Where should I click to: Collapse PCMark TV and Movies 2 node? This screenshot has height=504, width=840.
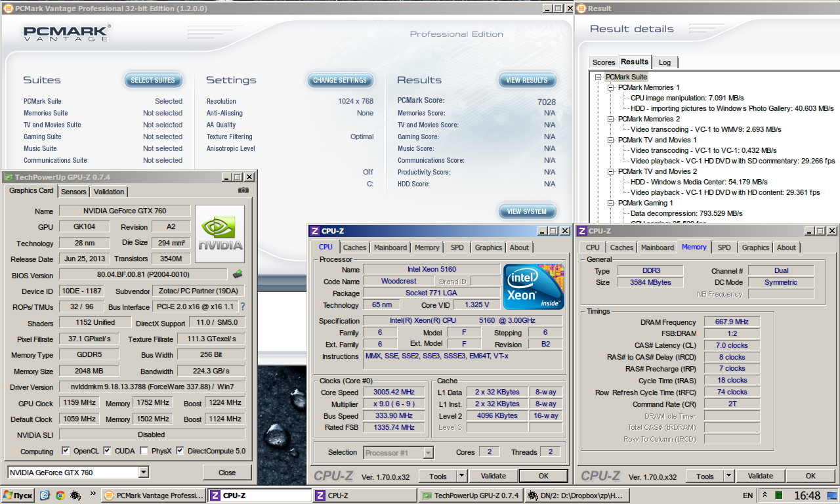[x=610, y=171]
